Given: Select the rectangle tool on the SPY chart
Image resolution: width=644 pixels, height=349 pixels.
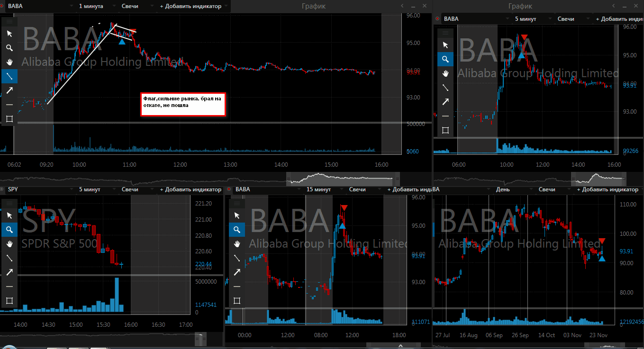Looking at the screenshot, I should point(9,301).
